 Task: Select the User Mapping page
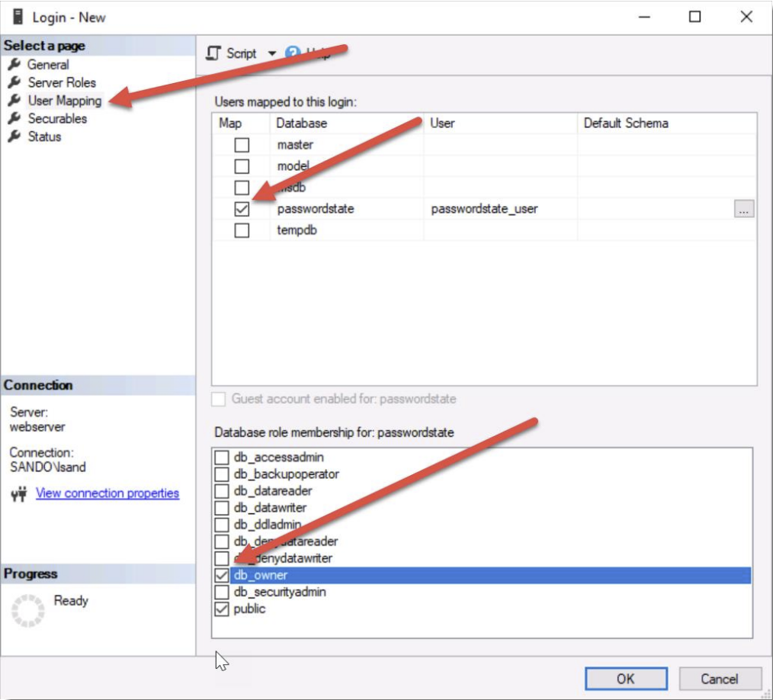pyautogui.click(x=65, y=101)
